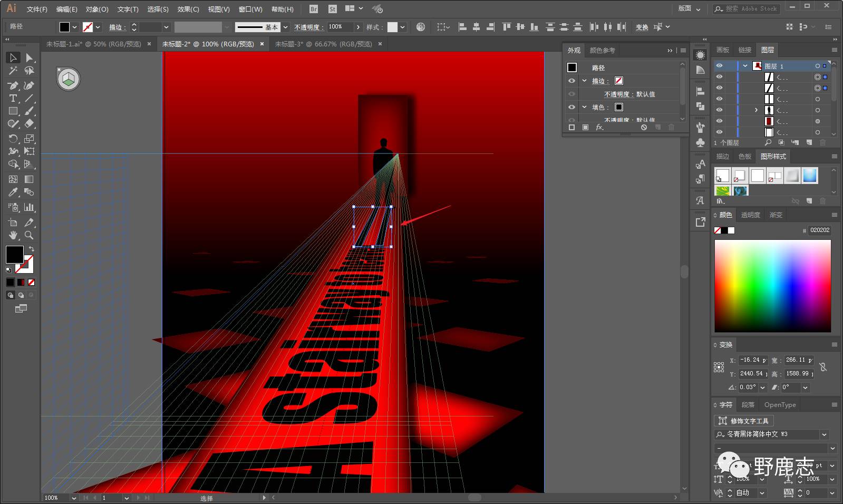This screenshot has height=504, width=843.
Task: Select the Rotate tool
Action: [x=13, y=139]
